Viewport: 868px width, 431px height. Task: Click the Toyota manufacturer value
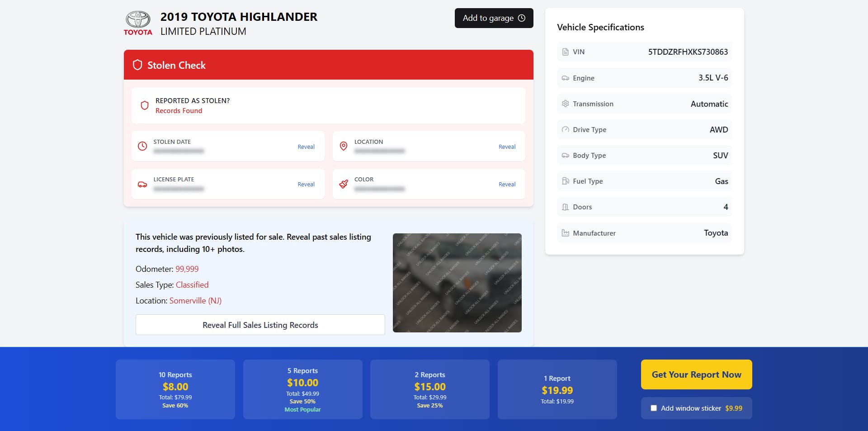click(x=716, y=233)
